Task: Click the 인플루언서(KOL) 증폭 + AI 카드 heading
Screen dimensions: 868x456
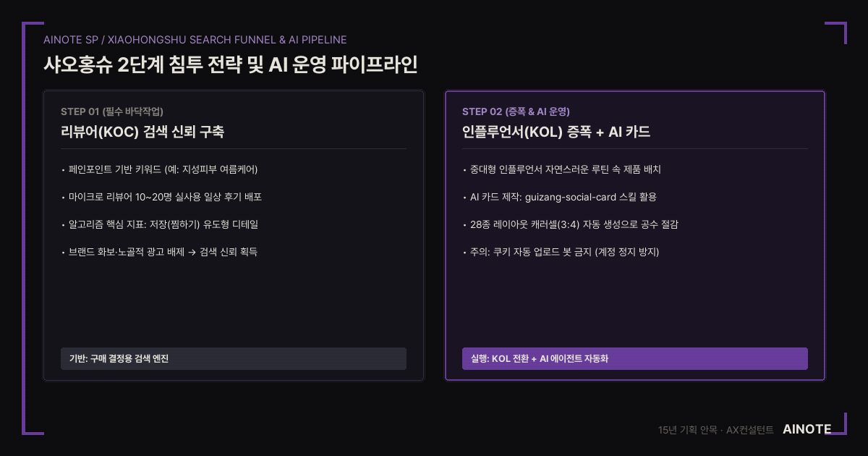Action: (556, 132)
